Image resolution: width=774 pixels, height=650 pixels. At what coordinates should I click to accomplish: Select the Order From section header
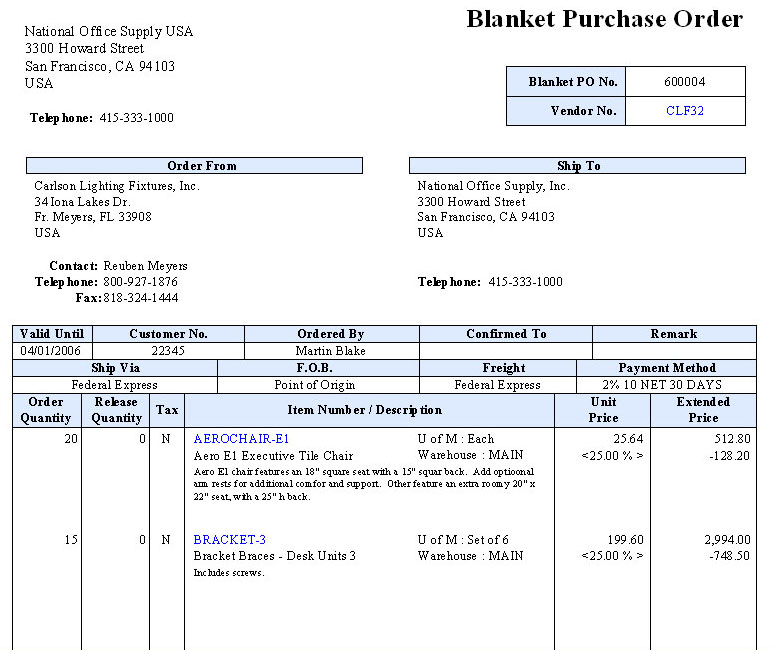click(x=194, y=166)
